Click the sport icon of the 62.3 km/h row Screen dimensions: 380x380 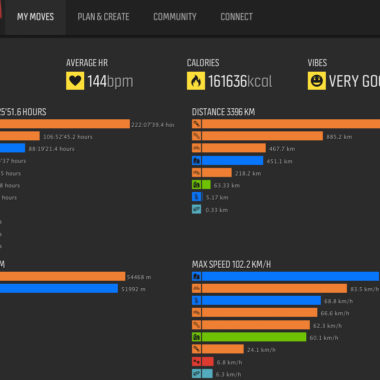(x=196, y=325)
